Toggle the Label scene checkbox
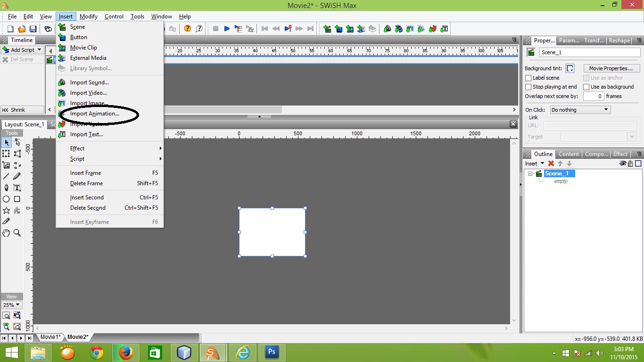 click(528, 78)
